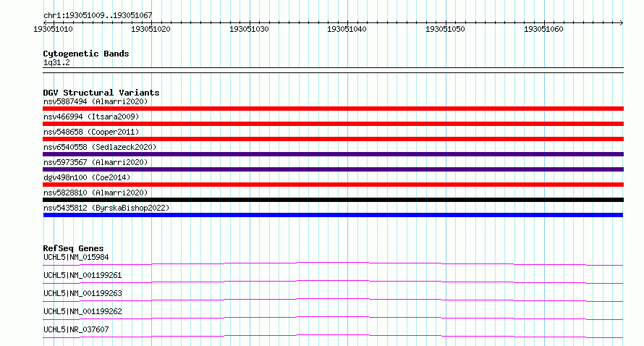The height and width of the screenshot is (346, 644).
Task: Select the RefSeq Genes track title
Action: [x=73, y=248]
